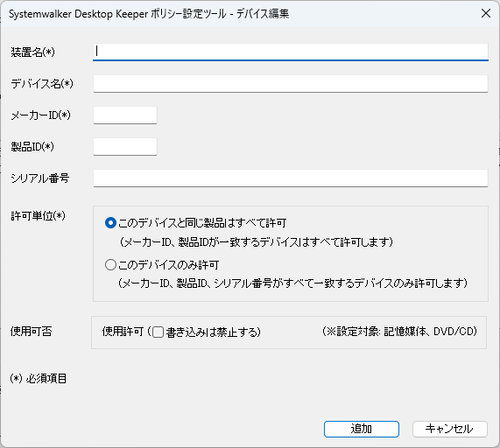Image resolution: width=500 pixels, height=448 pixels.
Task: Click the (*) 必須項目 note
Action: click(x=39, y=379)
